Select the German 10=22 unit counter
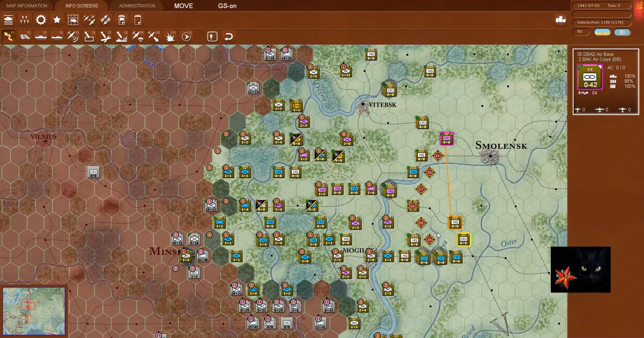Image resolution: width=644 pixels, height=338 pixels. (x=211, y=206)
